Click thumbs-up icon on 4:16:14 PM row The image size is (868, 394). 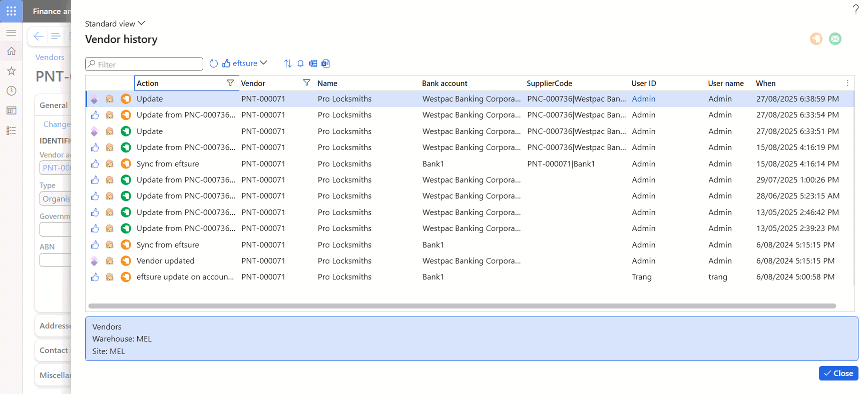coord(95,164)
